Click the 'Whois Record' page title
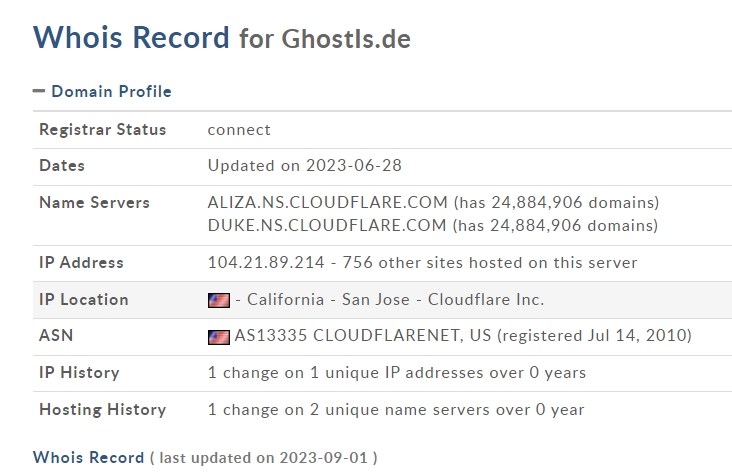The image size is (732, 475). 131,37
